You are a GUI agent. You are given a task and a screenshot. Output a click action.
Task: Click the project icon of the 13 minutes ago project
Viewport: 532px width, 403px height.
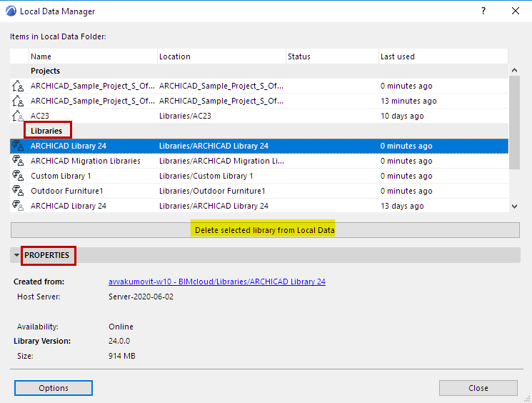(x=18, y=101)
